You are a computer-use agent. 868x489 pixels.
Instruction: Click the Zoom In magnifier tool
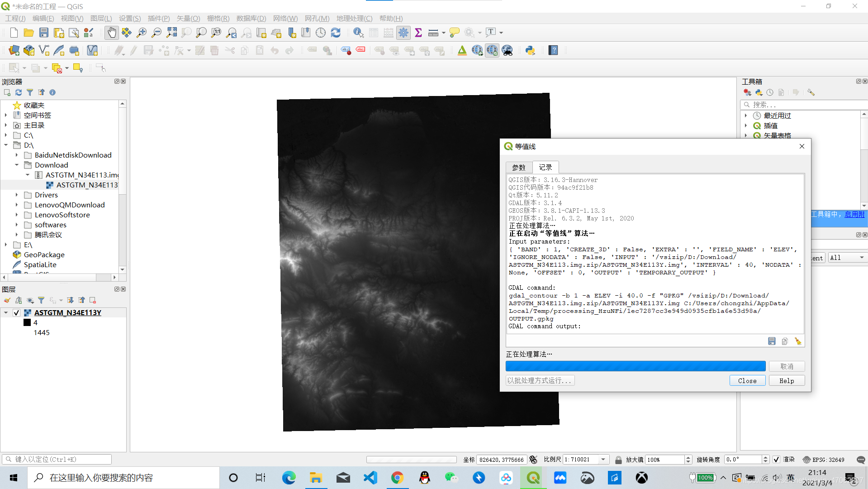pyautogui.click(x=142, y=33)
